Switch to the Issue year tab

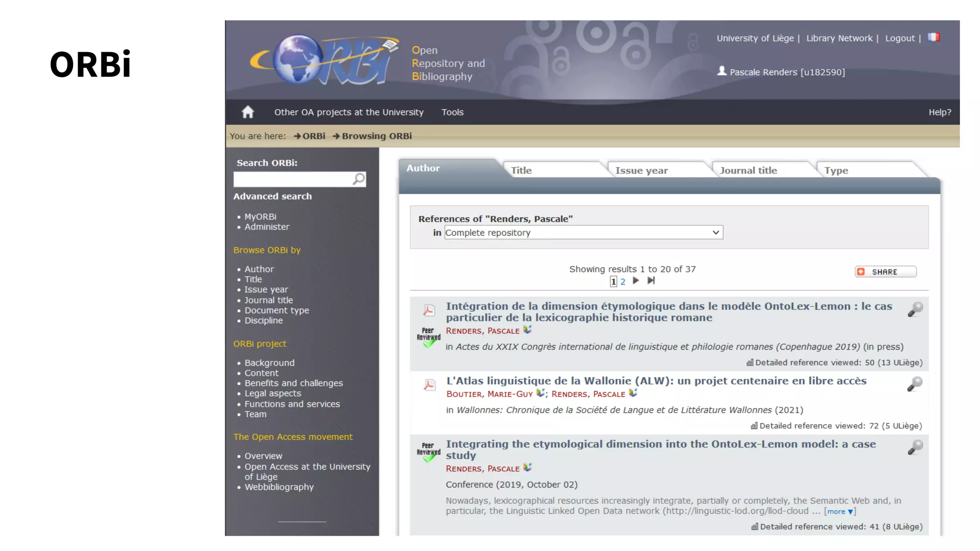click(x=641, y=170)
